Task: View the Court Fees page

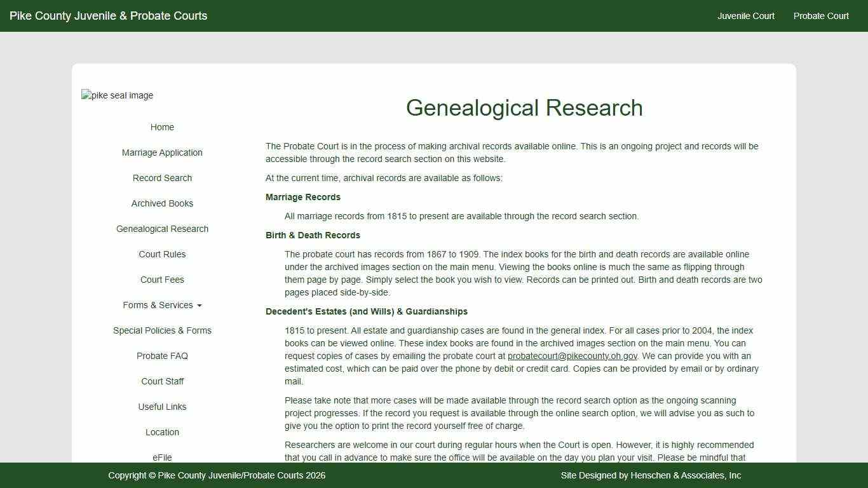Action: (162, 280)
